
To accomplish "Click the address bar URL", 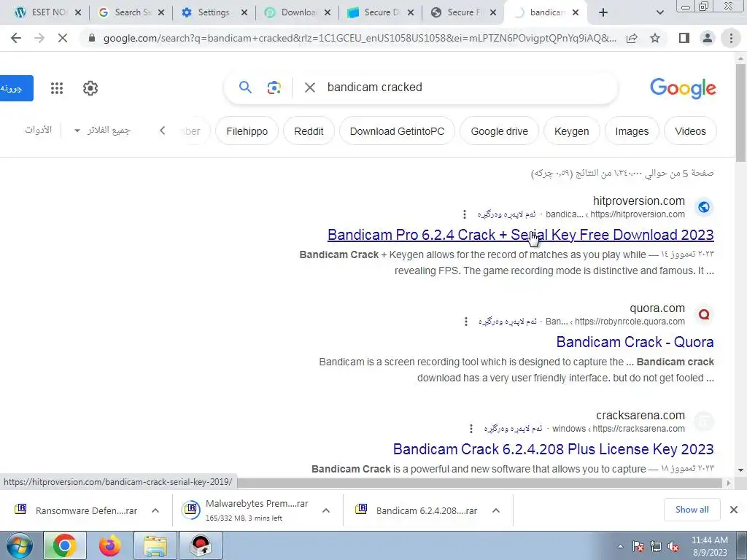I will [x=360, y=38].
